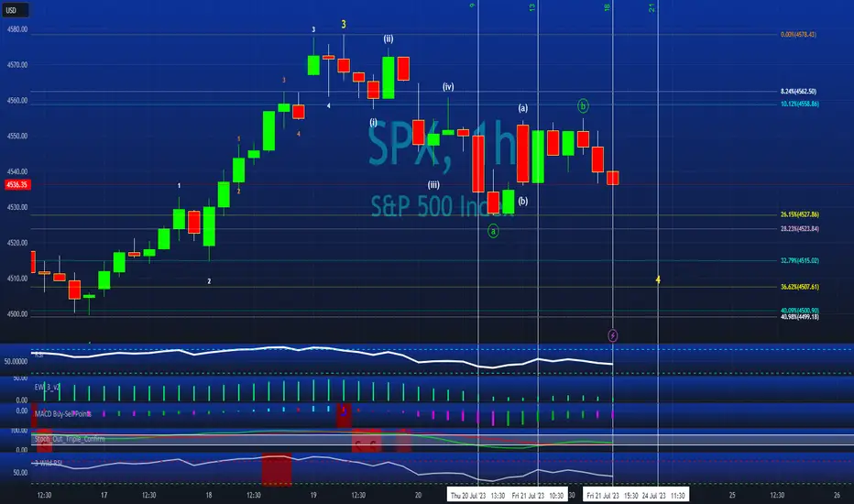This screenshot has height=504, width=854.
Task: Click the 40.98%(4499.18) Fibonacci level label
Action: 800,316
